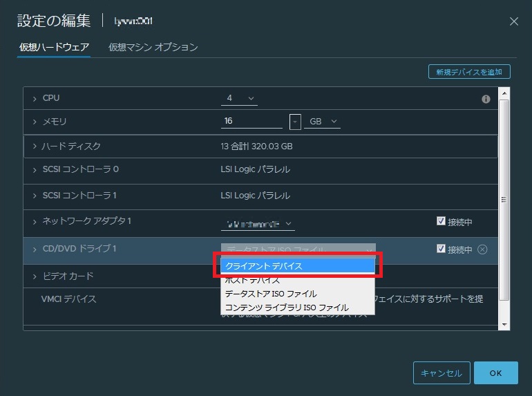Click LSI Logic パラレル for SCSI コントローラ 1
Screen dimensions: 532x396
pyautogui.click(x=255, y=196)
